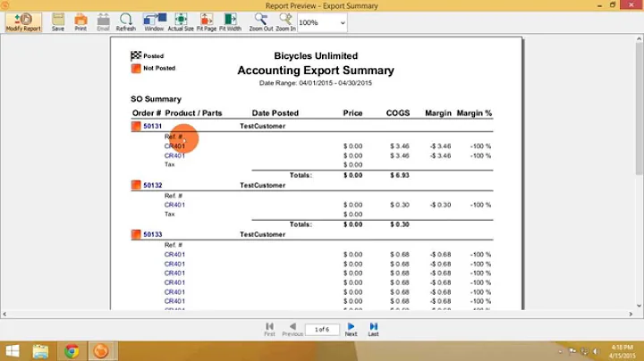Viewport: 644px width, 361px height.
Task: Click the Not Posted orange legend icon
Action: [136, 68]
